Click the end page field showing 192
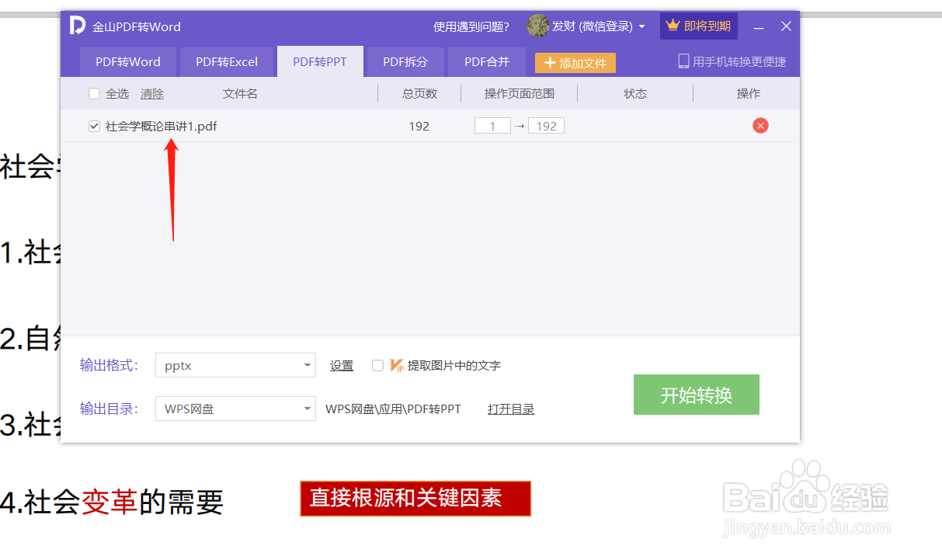Image resolution: width=942 pixels, height=560 pixels. (546, 126)
